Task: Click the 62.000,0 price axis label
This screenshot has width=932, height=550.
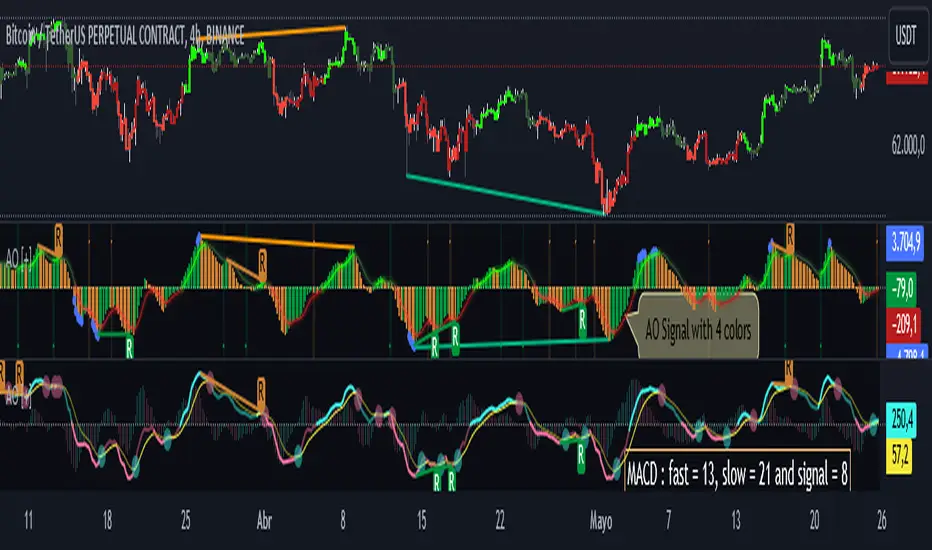Action: 908,144
